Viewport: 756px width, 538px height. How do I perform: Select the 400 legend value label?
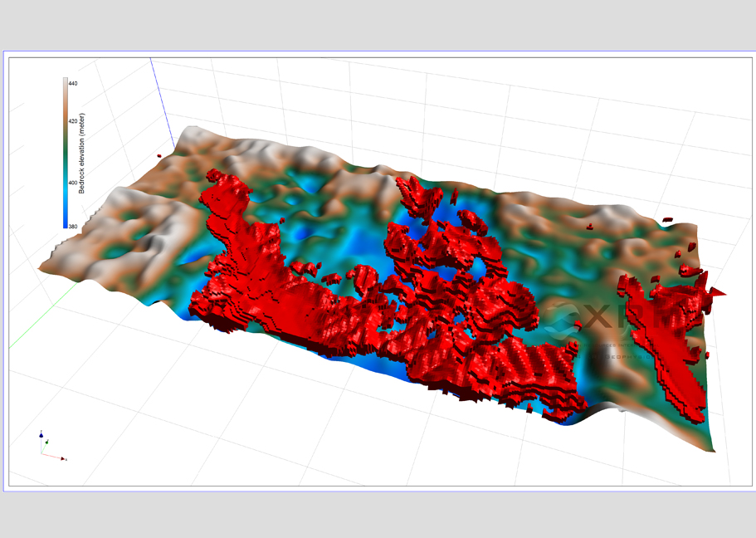(x=73, y=183)
